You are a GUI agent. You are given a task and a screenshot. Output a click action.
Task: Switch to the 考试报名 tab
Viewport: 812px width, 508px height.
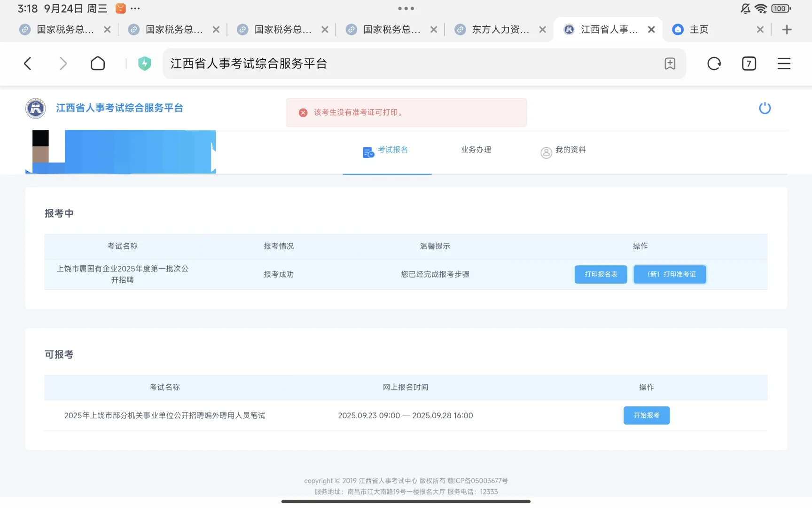(393, 151)
